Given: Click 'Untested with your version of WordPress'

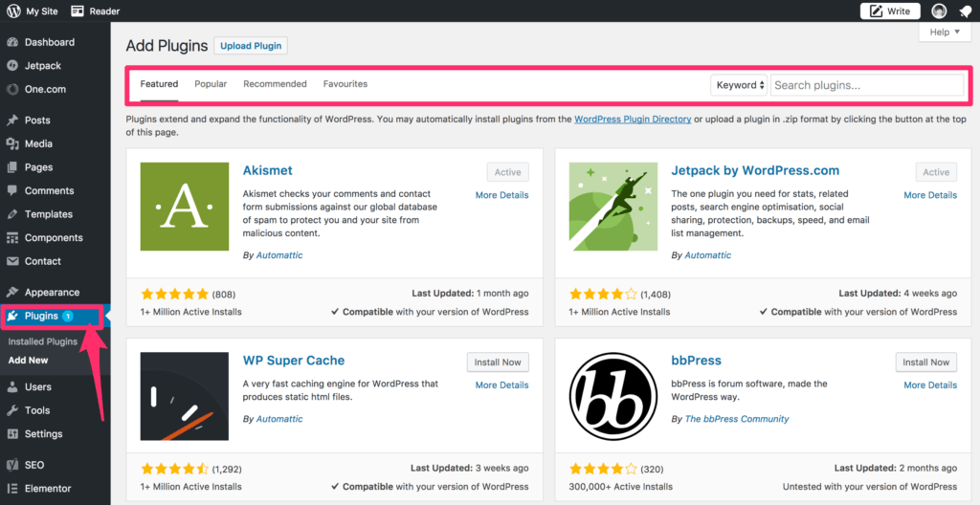Looking at the screenshot, I should click(870, 486).
